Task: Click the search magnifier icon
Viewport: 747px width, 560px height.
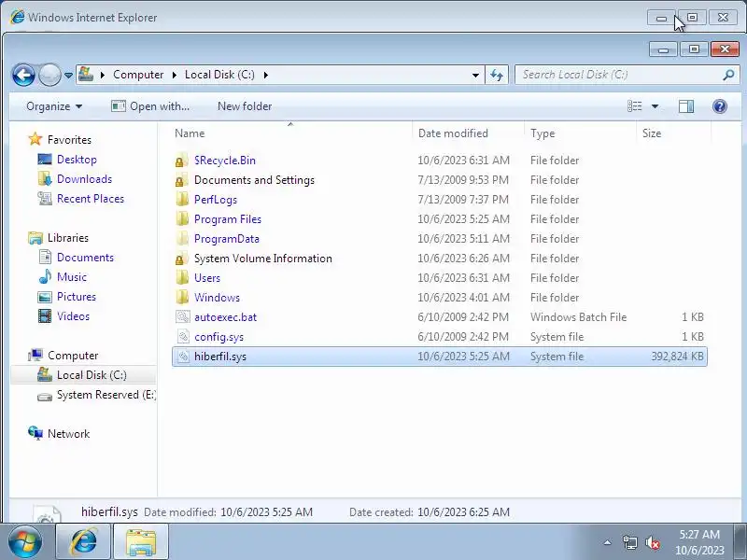Action: pos(728,75)
